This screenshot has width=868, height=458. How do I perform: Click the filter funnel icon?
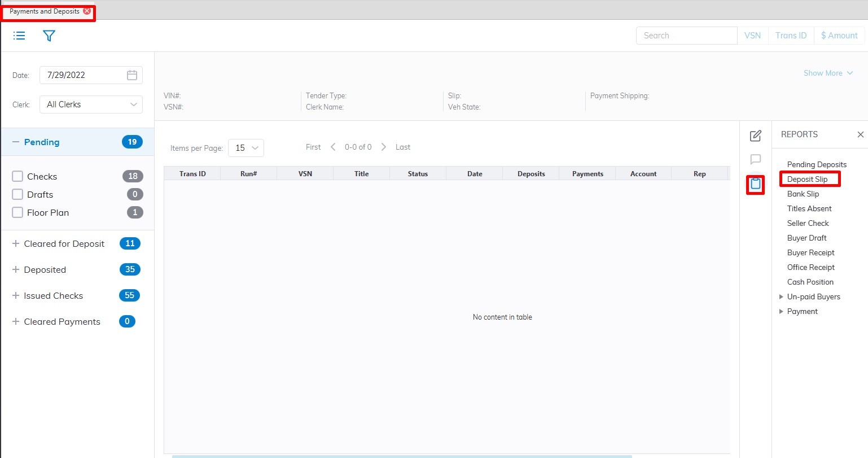[49, 36]
